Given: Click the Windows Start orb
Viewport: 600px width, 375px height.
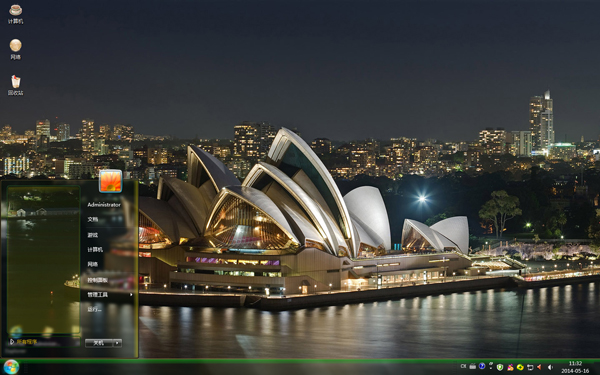Looking at the screenshot, I should coord(11,367).
